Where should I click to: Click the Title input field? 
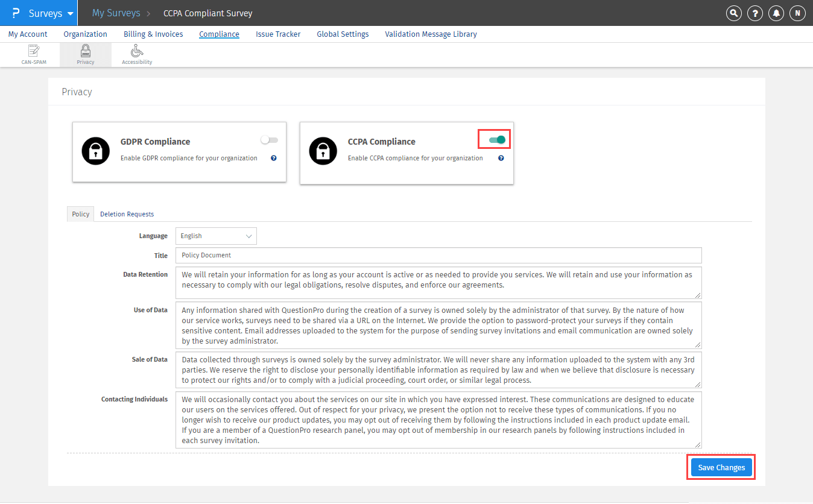pos(438,255)
